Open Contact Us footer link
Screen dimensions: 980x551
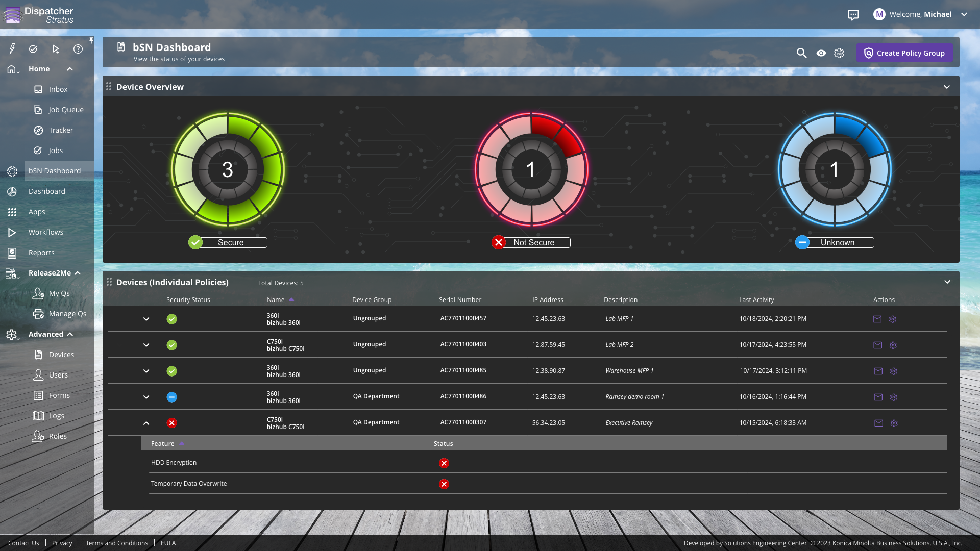click(x=23, y=543)
